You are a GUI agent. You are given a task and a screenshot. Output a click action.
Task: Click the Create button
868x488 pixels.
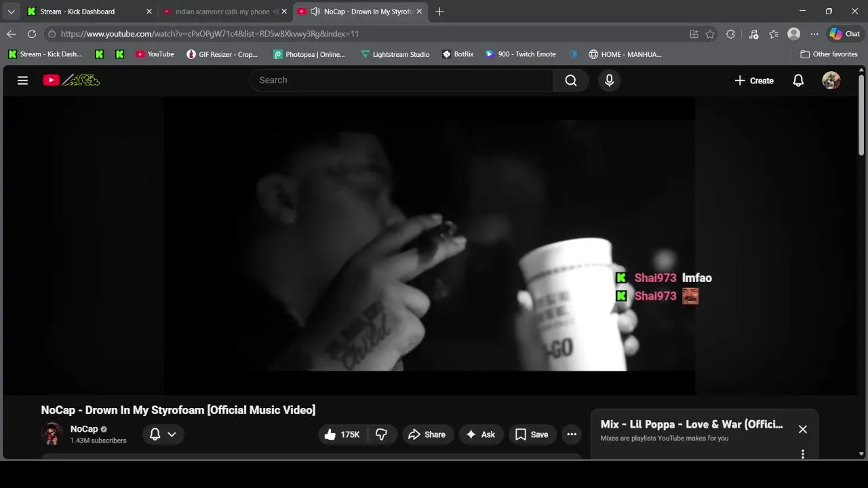(x=753, y=80)
